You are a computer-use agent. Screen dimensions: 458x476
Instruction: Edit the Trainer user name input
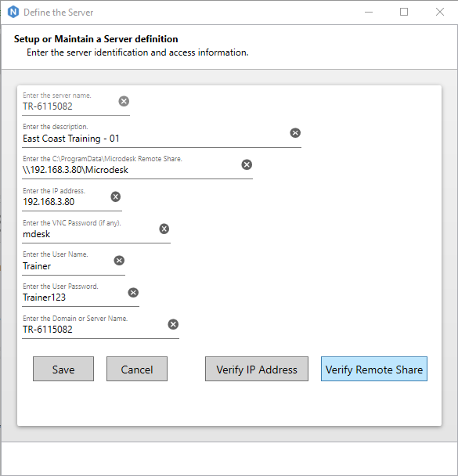pos(67,266)
